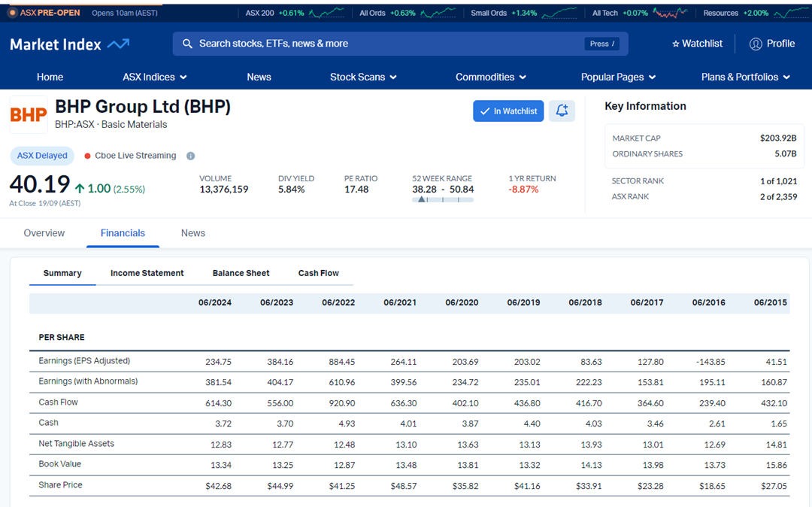
Task: Click the Market Index logo
Action: [69, 44]
